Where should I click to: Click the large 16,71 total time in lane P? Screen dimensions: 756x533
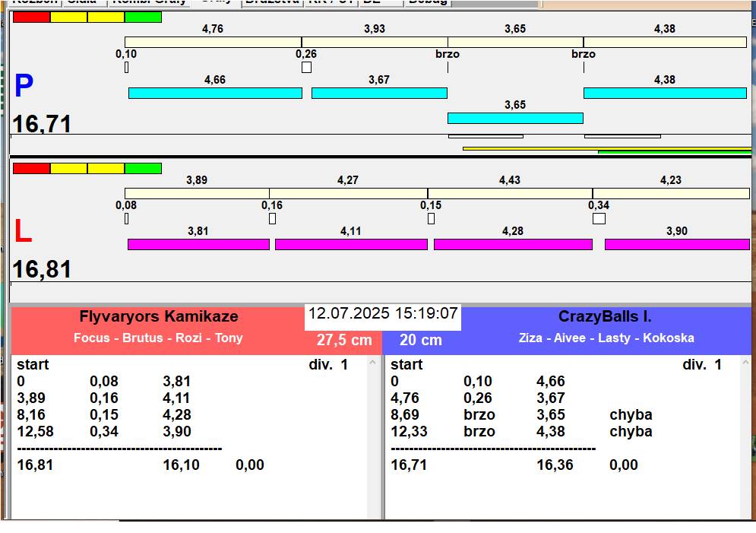point(42,123)
